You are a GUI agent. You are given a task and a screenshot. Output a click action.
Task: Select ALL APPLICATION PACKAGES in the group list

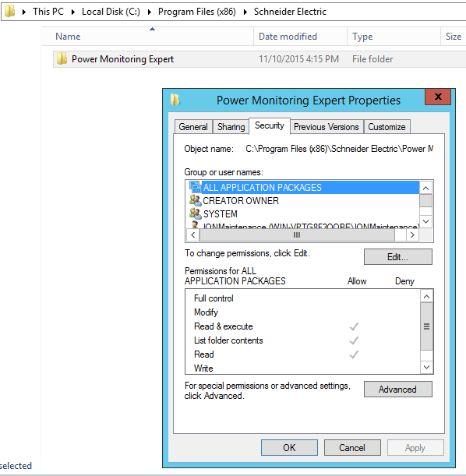[x=304, y=187]
